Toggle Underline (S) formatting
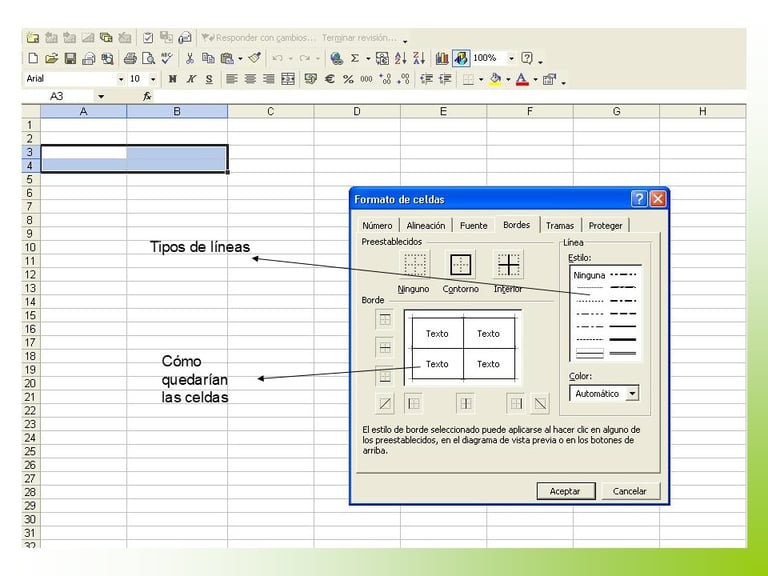 pyautogui.click(x=209, y=79)
